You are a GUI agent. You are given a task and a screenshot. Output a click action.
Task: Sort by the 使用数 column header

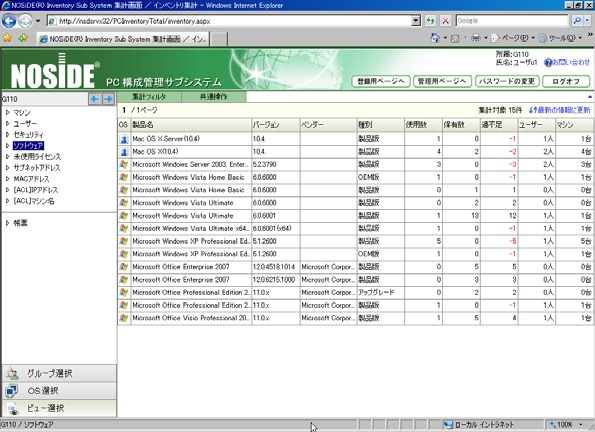pyautogui.click(x=423, y=125)
